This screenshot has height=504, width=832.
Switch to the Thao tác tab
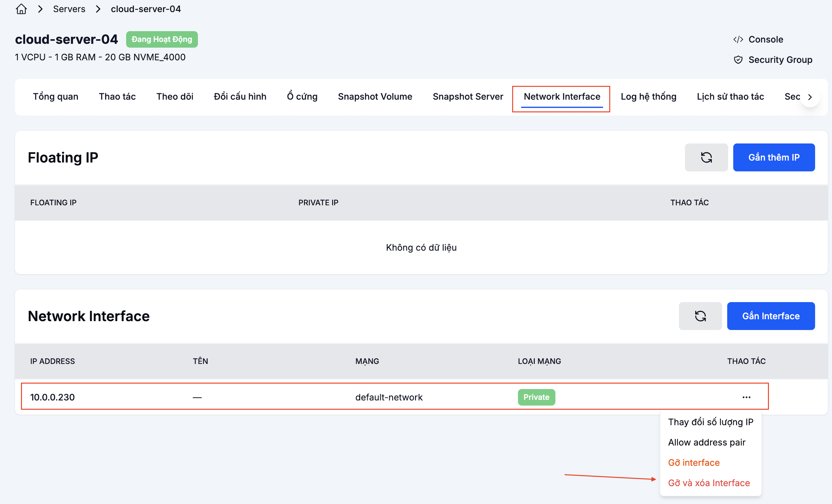[x=117, y=96]
